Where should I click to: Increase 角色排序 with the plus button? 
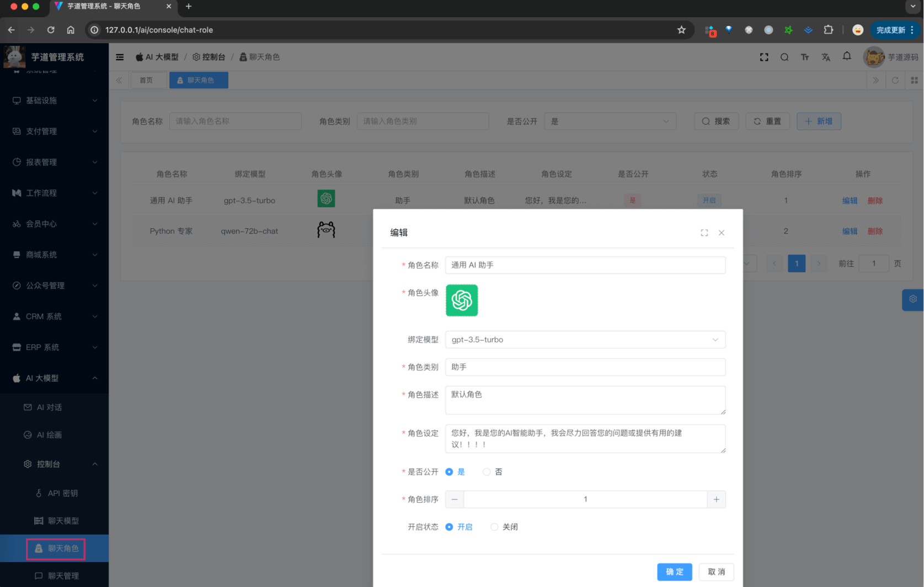click(x=716, y=499)
